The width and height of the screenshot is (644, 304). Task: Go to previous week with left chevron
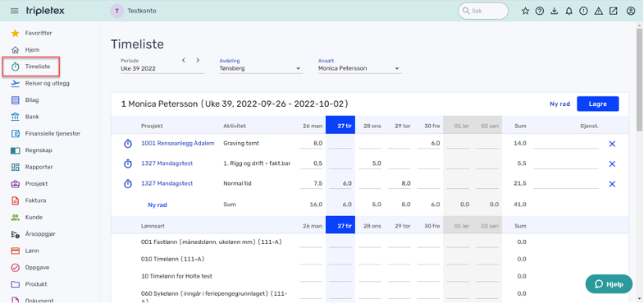pos(184,60)
